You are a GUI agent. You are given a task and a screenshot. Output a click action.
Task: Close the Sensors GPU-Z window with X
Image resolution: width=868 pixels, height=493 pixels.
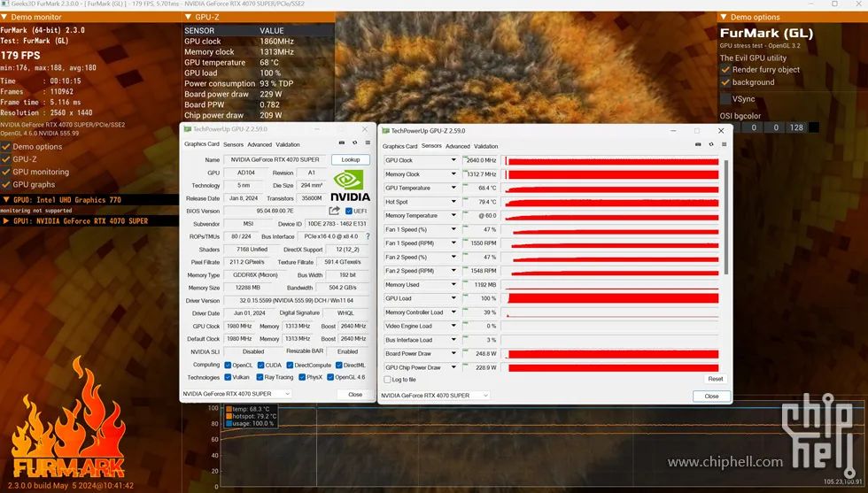tap(721, 131)
